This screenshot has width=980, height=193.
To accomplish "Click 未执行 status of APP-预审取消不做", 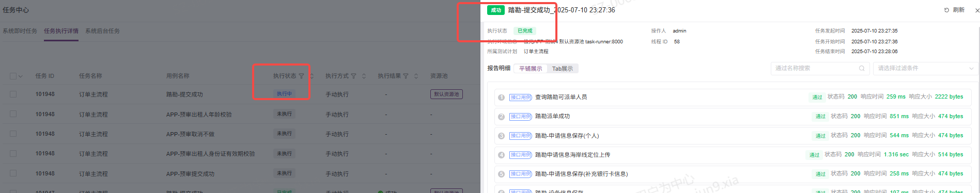I will pyautogui.click(x=284, y=134).
